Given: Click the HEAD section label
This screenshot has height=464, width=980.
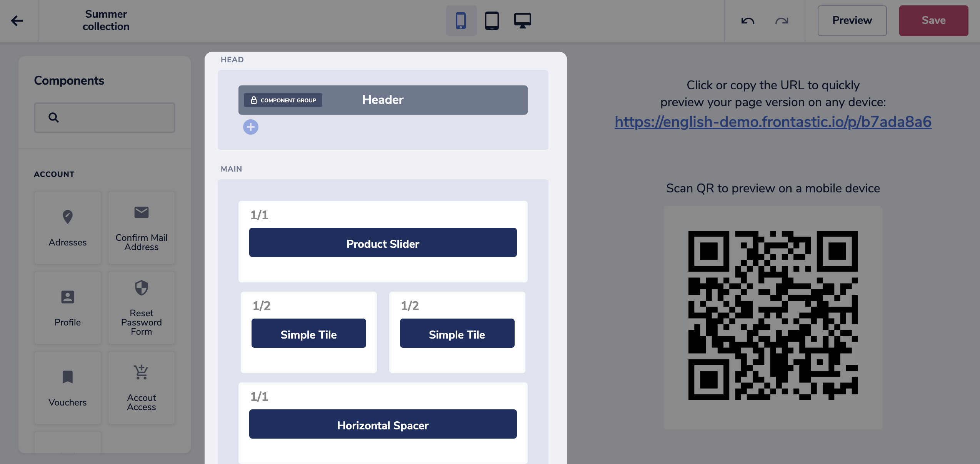Looking at the screenshot, I should (232, 60).
